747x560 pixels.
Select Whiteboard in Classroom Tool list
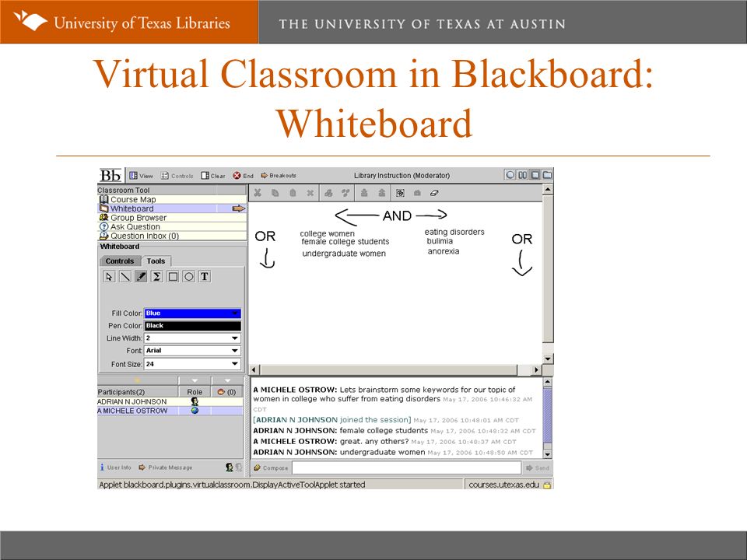click(x=172, y=208)
